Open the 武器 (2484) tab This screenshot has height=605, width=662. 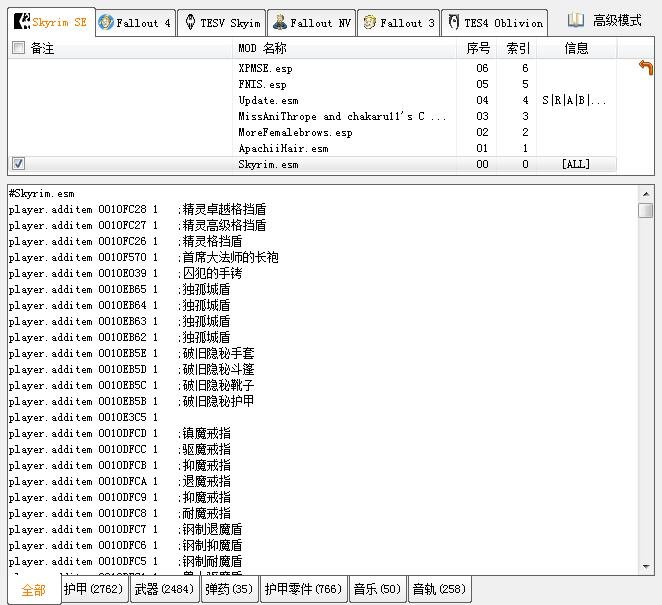click(x=164, y=589)
